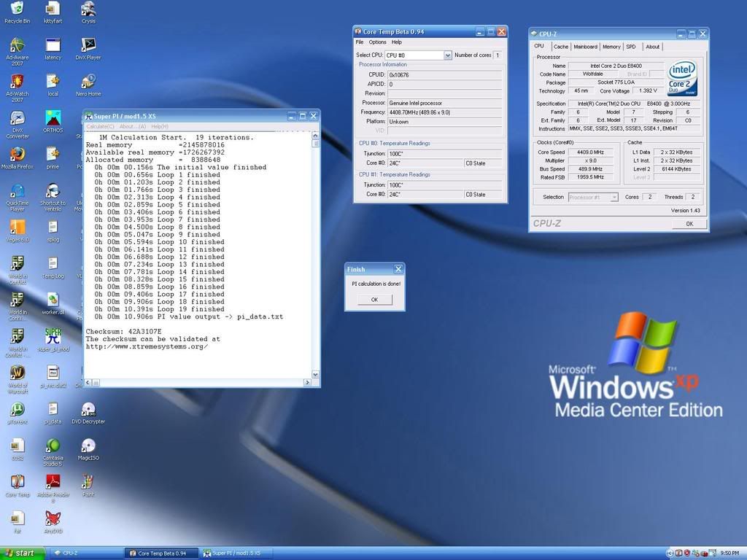Open the Memory tab in CPU-Z
The image size is (747, 560).
point(611,47)
